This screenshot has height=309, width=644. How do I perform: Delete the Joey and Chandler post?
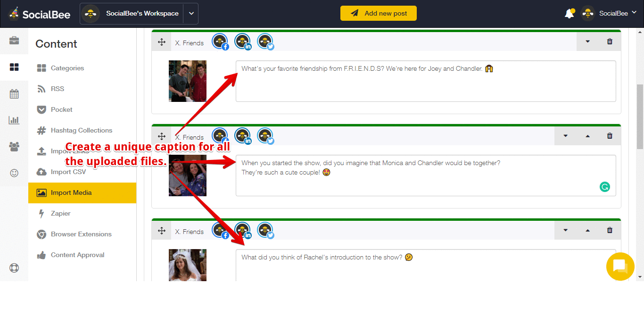pos(610,42)
